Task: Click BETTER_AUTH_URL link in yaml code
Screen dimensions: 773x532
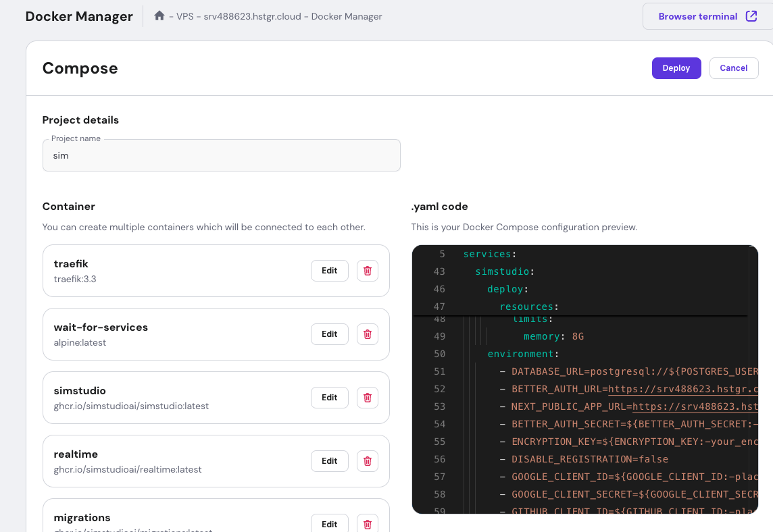Action: tap(682, 389)
